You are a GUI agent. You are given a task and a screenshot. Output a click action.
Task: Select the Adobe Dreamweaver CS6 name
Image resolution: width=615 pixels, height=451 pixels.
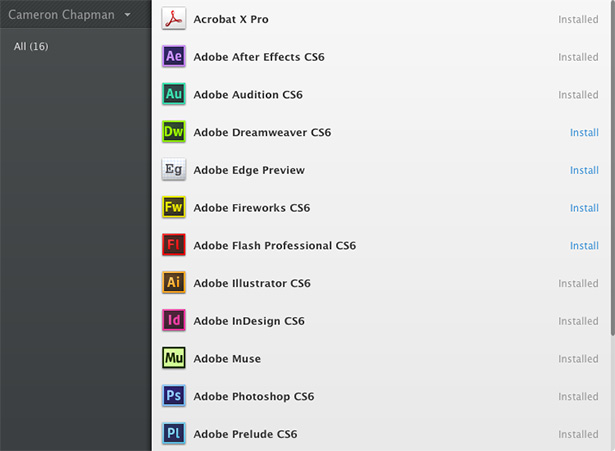tap(262, 132)
